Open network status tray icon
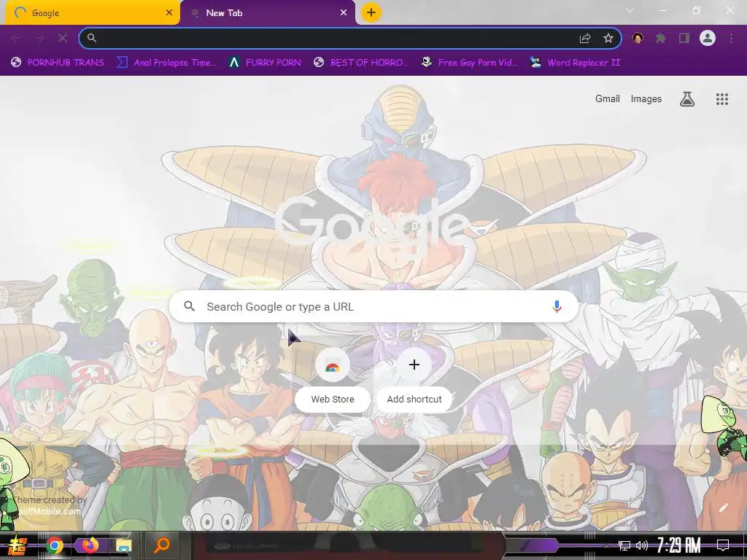This screenshot has width=747, height=560. (x=624, y=545)
